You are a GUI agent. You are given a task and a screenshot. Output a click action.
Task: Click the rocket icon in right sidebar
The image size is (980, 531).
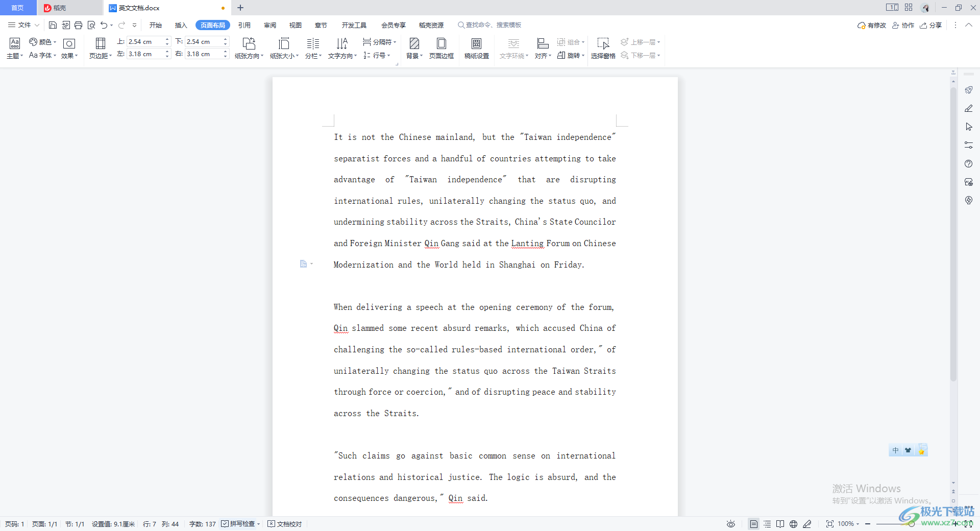coord(969,90)
